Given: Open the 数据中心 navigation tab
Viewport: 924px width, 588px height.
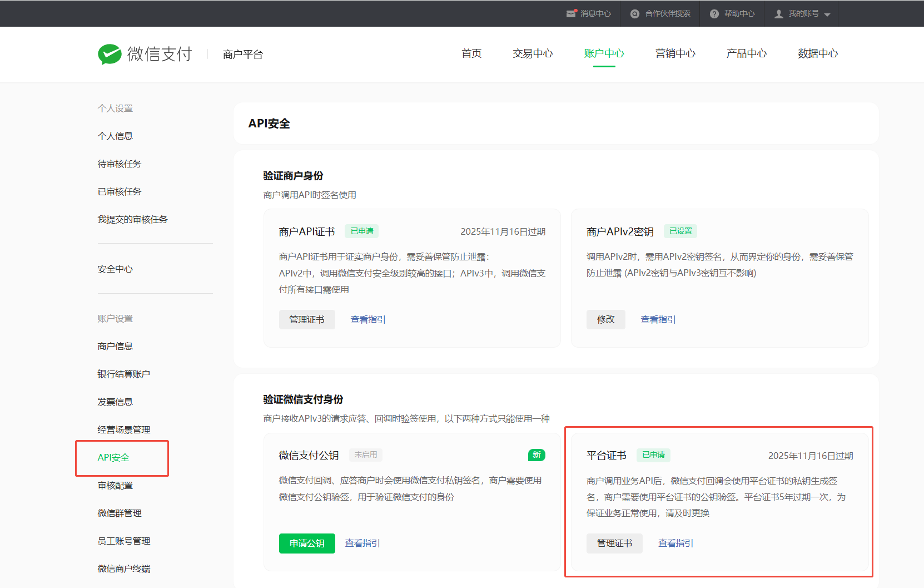Looking at the screenshot, I should click(817, 53).
